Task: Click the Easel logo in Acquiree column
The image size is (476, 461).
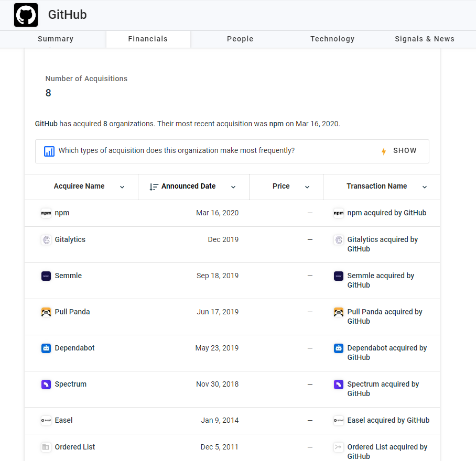Action: pos(46,420)
